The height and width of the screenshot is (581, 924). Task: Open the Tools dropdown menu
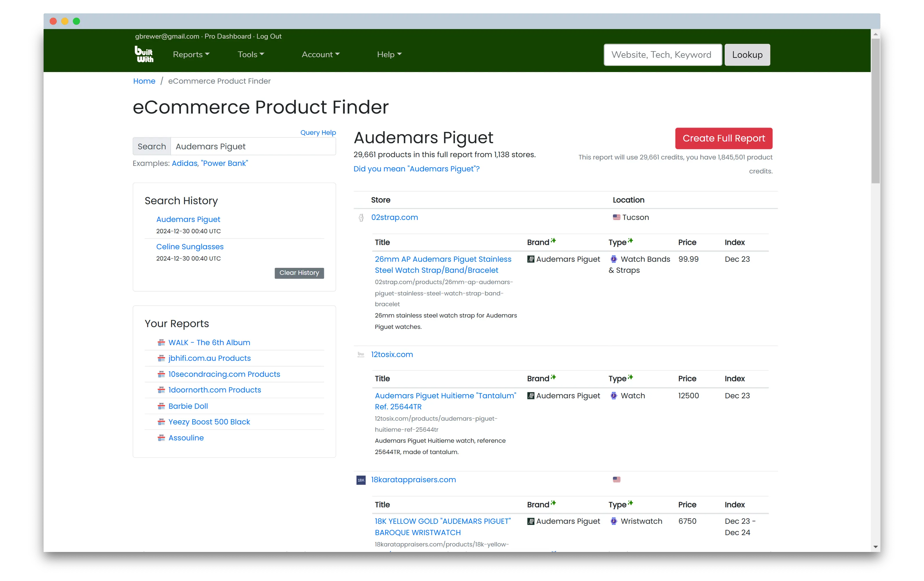[x=251, y=55]
